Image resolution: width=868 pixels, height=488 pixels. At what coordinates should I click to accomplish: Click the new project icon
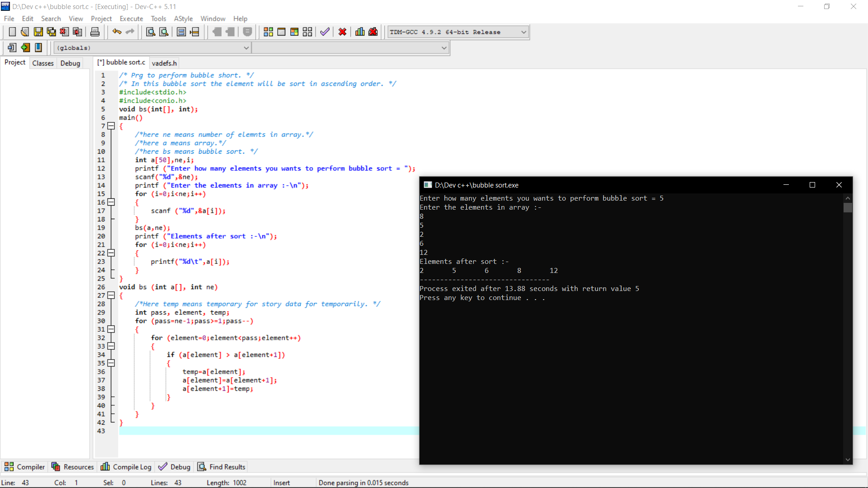point(12,47)
